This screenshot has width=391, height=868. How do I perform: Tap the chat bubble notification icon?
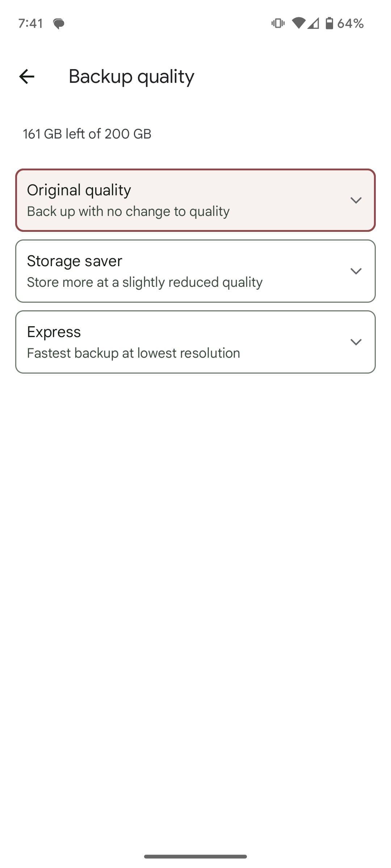click(x=59, y=24)
